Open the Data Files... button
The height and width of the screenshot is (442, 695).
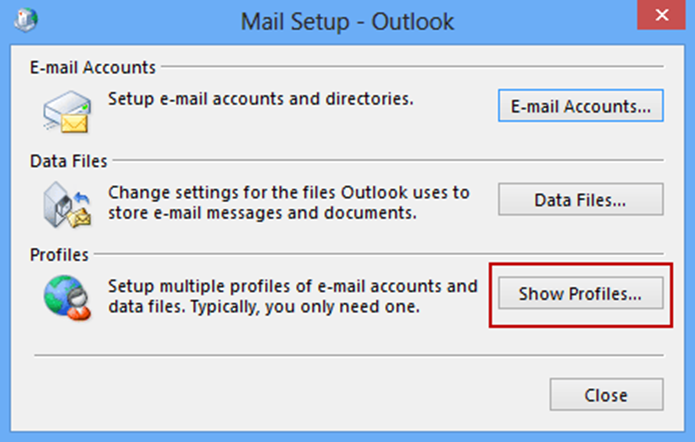click(x=581, y=199)
